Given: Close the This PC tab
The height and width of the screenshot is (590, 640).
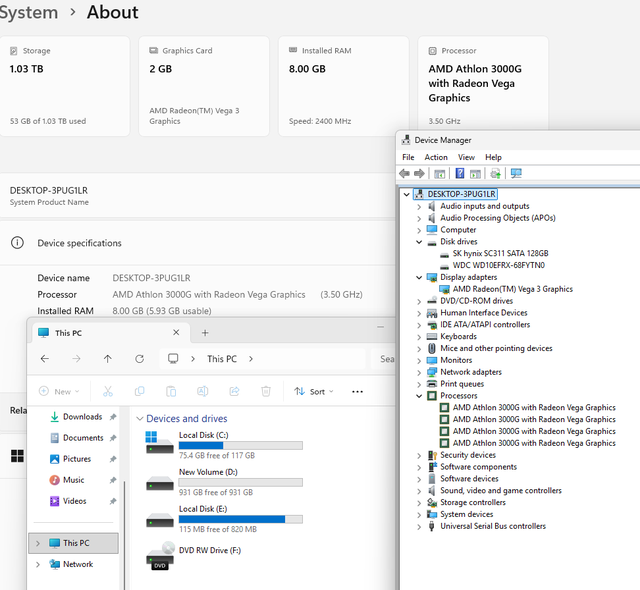Looking at the screenshot, I should [x=176, y=333].
